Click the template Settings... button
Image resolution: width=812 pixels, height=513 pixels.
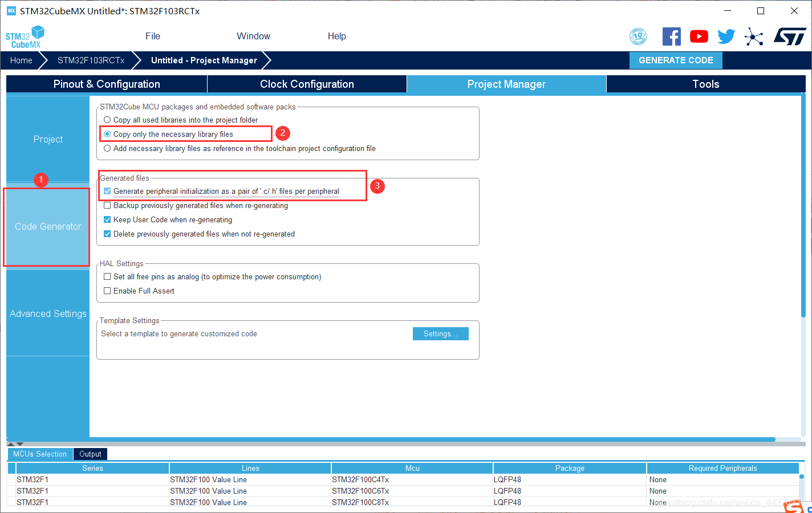coord(440,333)
